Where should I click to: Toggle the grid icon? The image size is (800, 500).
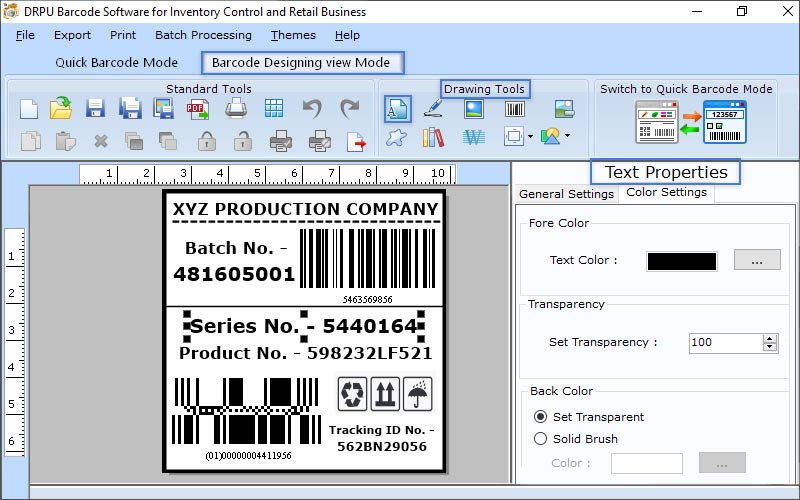[x=273, y=108]
